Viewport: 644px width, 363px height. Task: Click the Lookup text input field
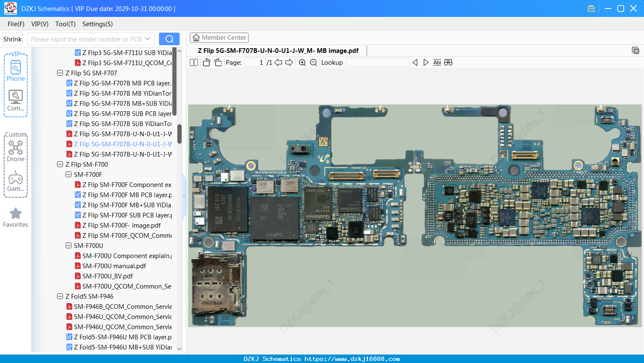pos(378,63)
